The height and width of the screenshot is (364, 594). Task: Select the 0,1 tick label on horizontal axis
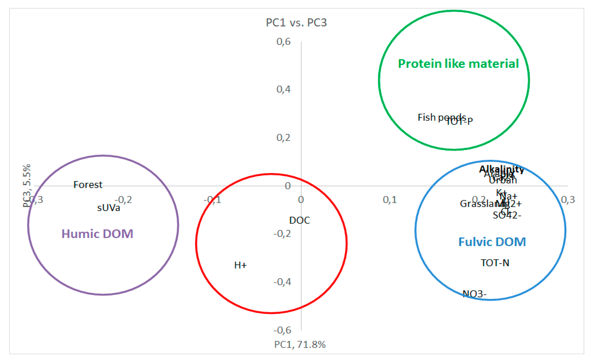point(390,200)
